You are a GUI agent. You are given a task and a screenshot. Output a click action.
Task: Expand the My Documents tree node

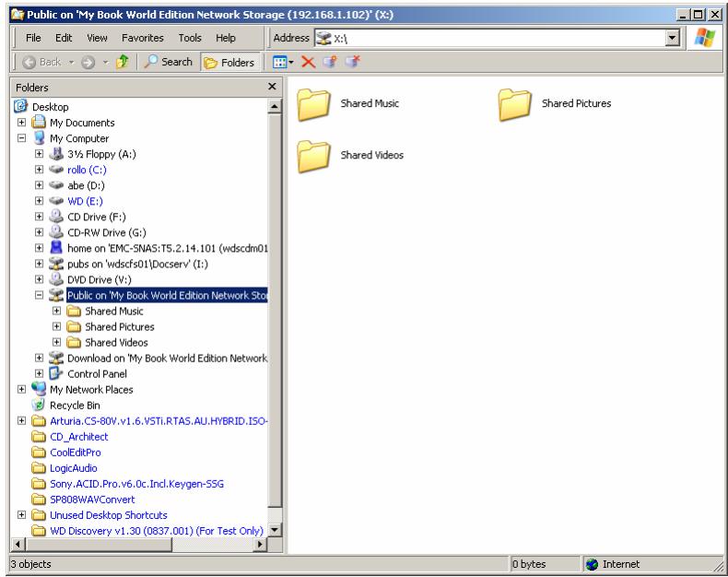point(21,123)
